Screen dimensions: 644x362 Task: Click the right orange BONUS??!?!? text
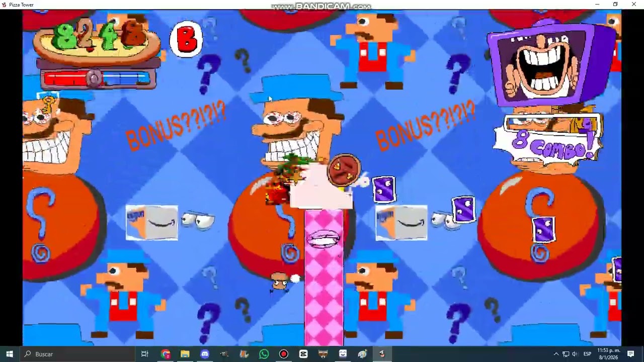pos(425,126)
